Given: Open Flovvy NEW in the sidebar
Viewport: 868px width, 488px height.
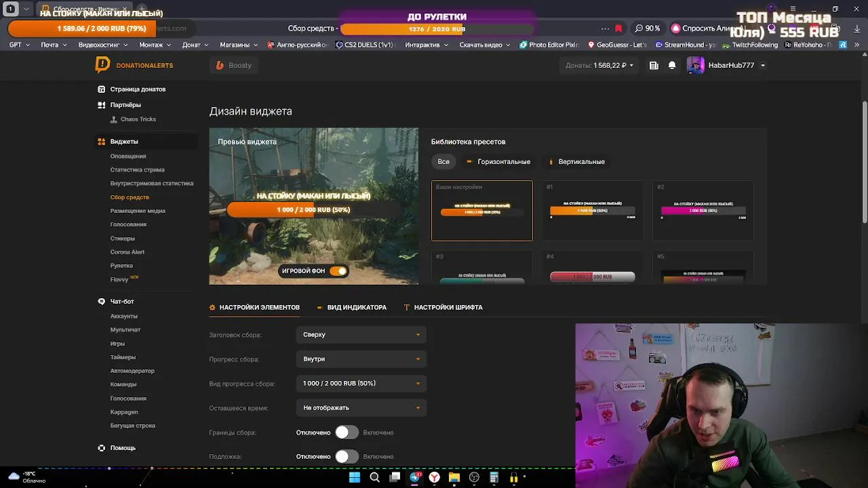Looking at the screenshot, I should (124, 279).
